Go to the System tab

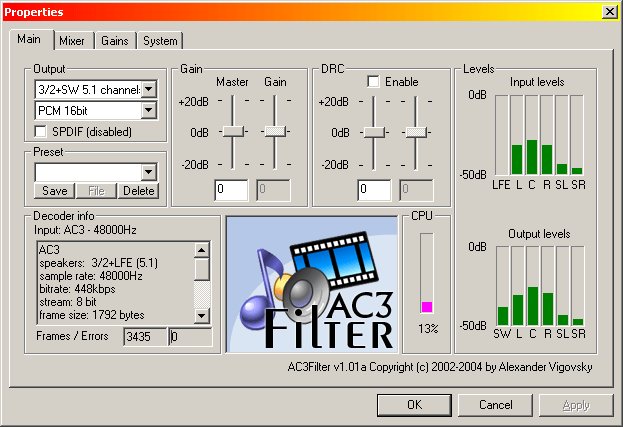click(x=160, y=41)
